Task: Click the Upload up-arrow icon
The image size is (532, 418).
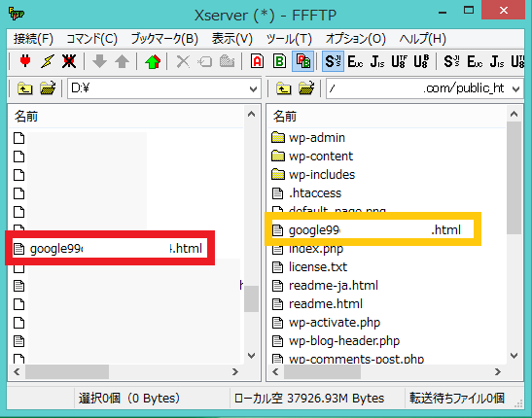Action: click(122, 61)
